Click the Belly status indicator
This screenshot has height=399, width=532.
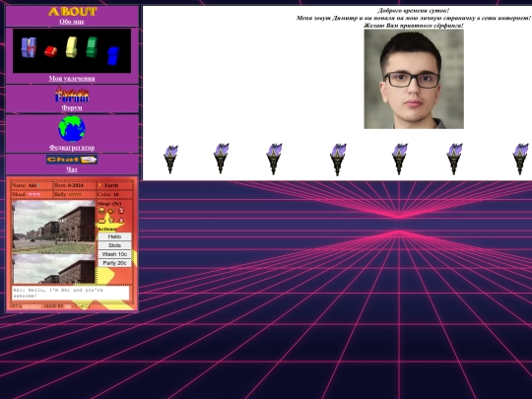point(75,194)
